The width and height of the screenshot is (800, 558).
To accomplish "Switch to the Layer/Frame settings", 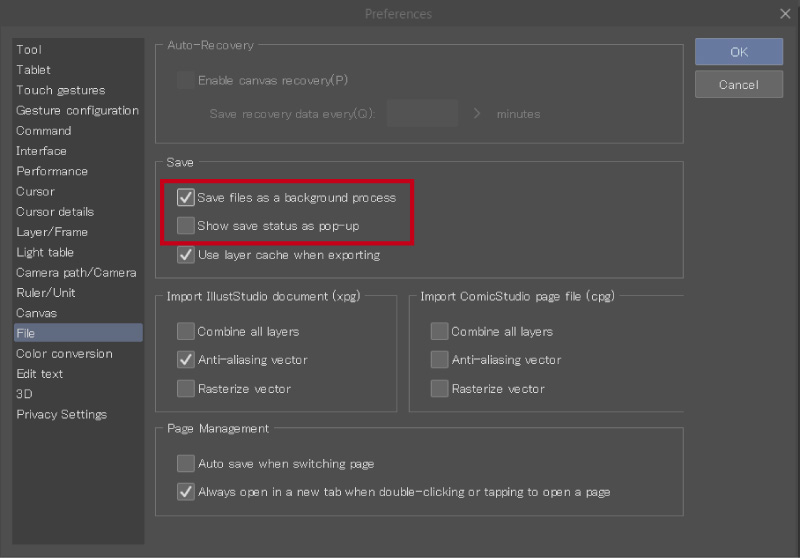I will [52, 232].
